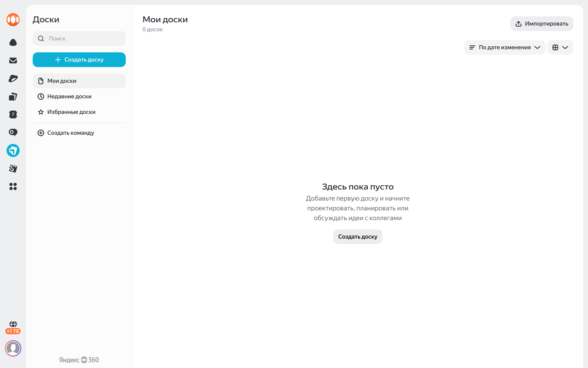Click the clock icon beside Недавние доски
This screenshot has width=588, height=368.
(41, 96)
